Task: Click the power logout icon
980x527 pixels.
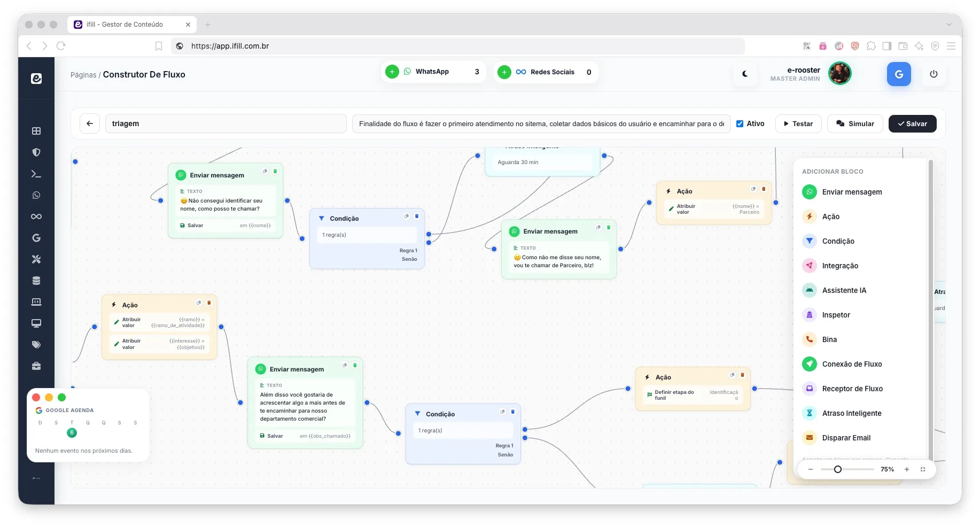Action: [x=934, y=74]
